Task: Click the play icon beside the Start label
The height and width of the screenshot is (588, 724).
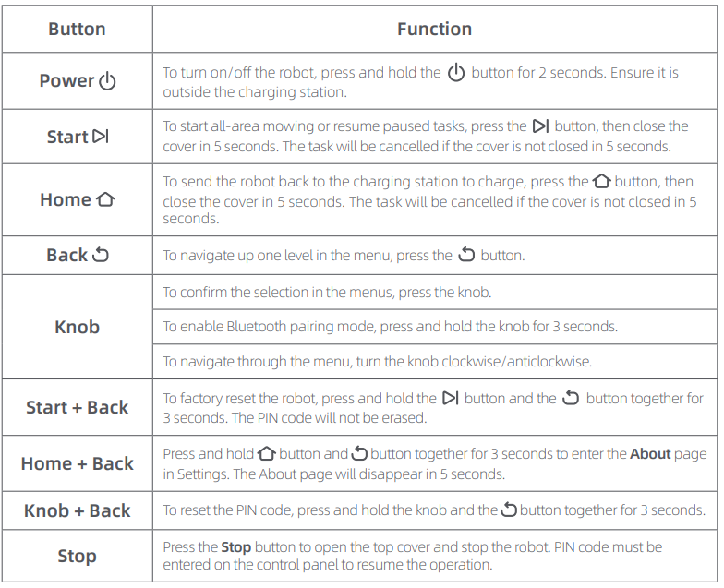Action: pyautogui.click(x=101, y=137)
